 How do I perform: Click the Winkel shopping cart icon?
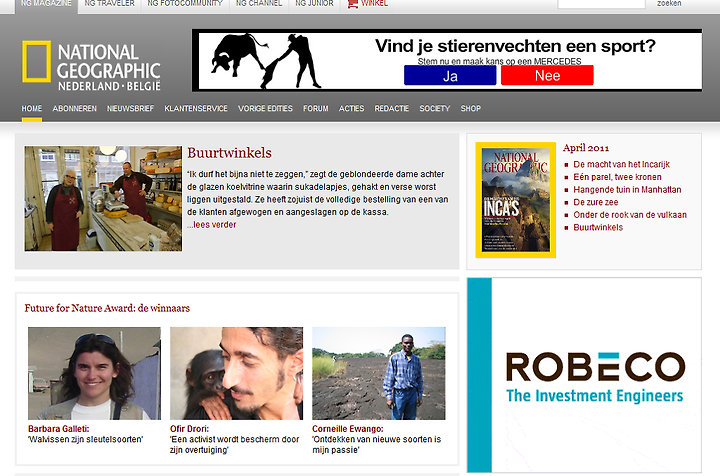click(352, 4)
